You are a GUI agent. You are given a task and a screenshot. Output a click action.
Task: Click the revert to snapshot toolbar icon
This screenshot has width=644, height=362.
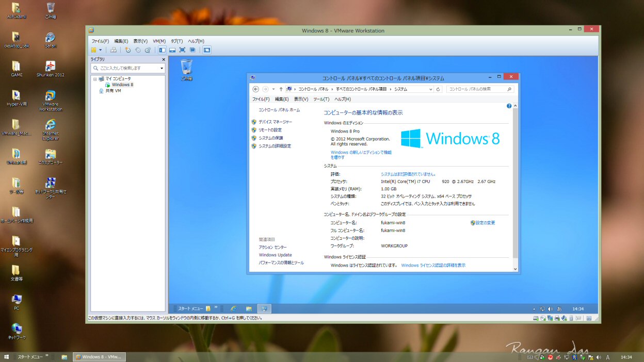[138, 50]
